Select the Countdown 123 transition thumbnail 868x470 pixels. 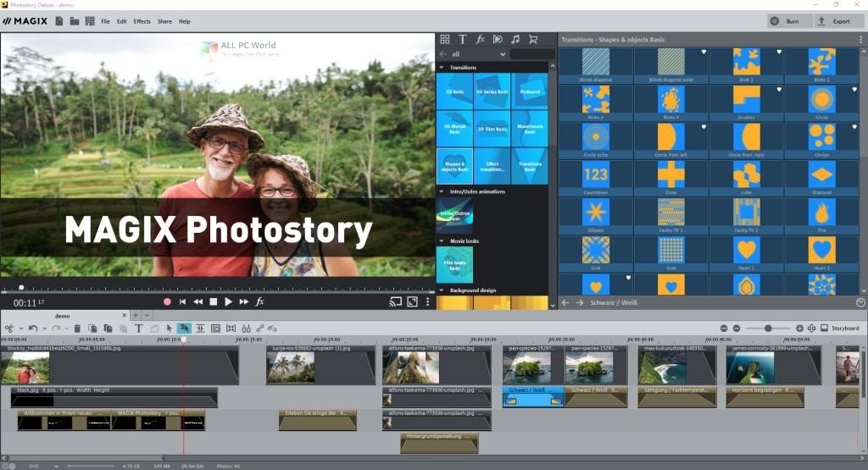click(596, 175)
